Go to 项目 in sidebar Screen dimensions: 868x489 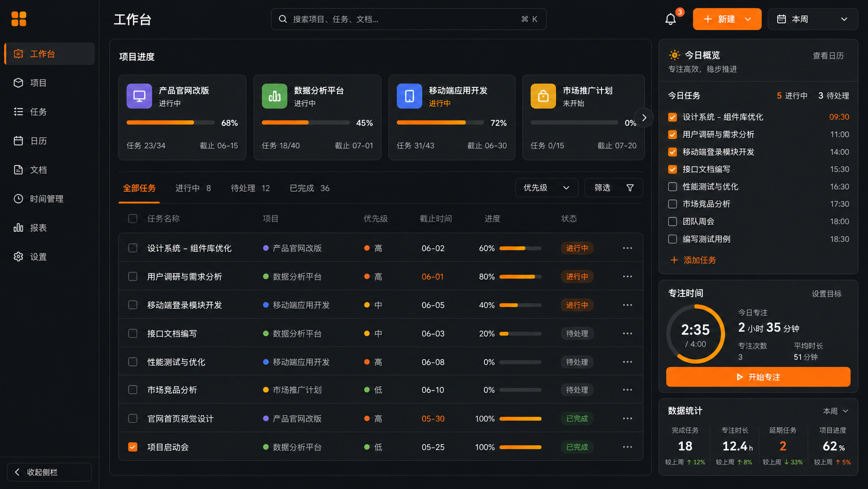(x=50, y=83)
